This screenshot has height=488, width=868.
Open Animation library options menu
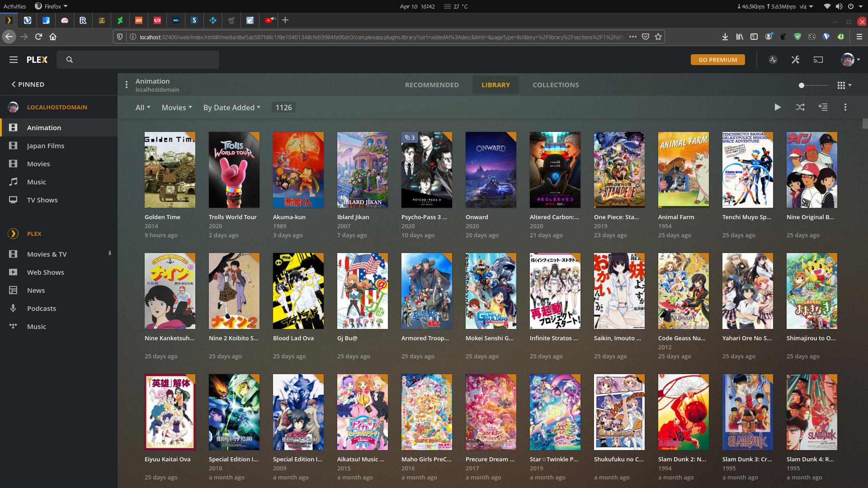point(127,84)
